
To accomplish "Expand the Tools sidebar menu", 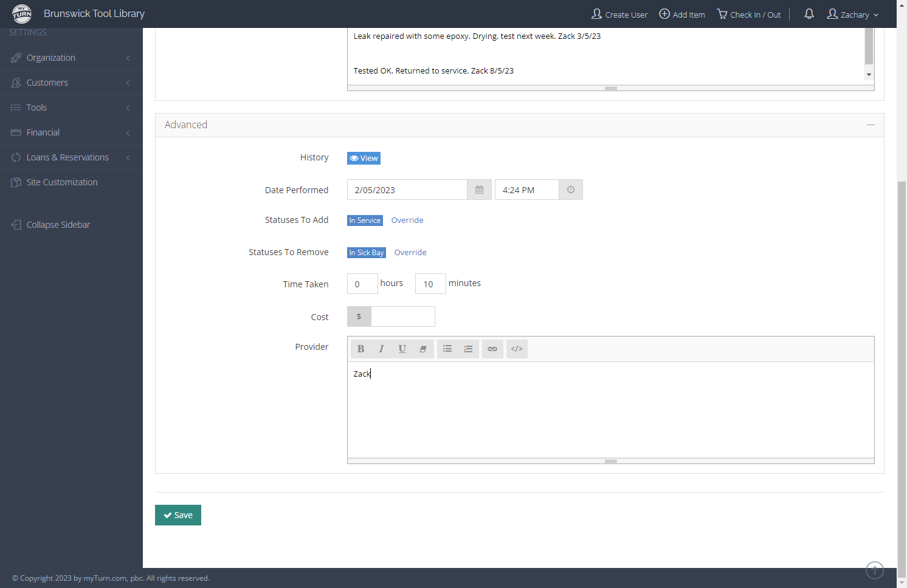I will 71,108.
